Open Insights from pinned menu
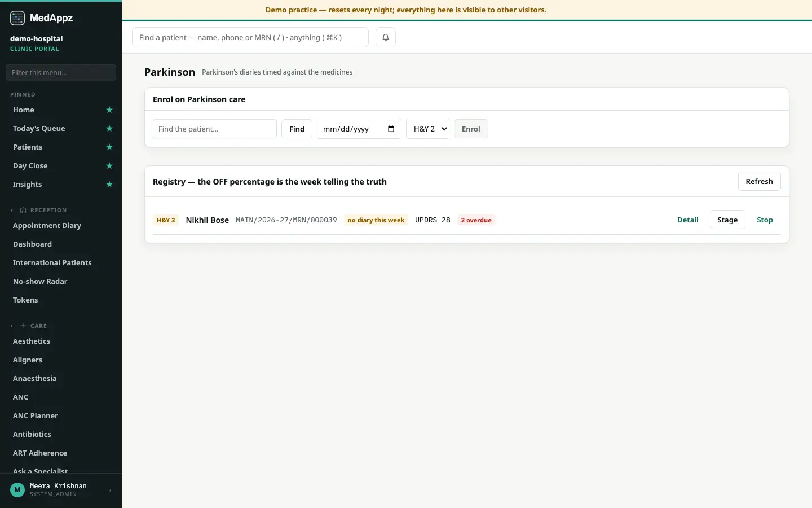812x508 pixels. pos(28,185)
